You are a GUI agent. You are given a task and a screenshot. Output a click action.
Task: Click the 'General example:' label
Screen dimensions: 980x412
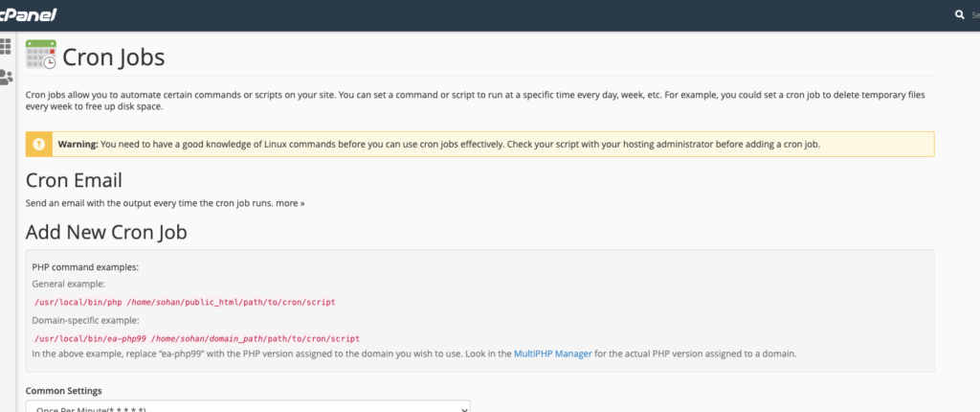(x=69, y=285)
